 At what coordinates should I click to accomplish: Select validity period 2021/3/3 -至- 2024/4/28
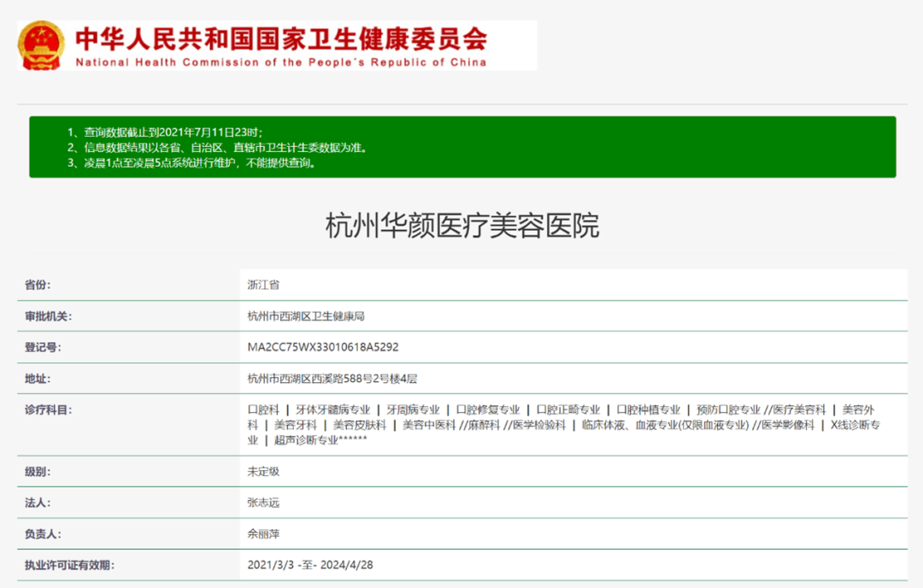(x=310, y=565)
